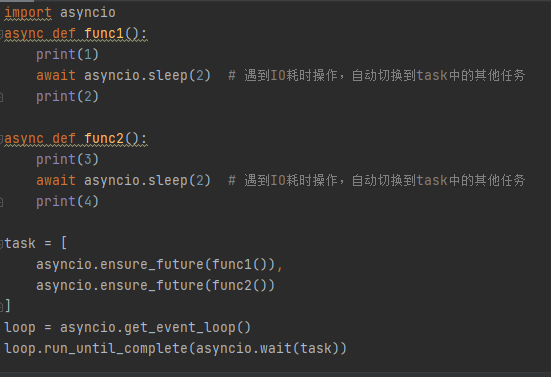Click the await keyword inside func2
Viewport: 551px width, 377px height.
click(56, 181)
